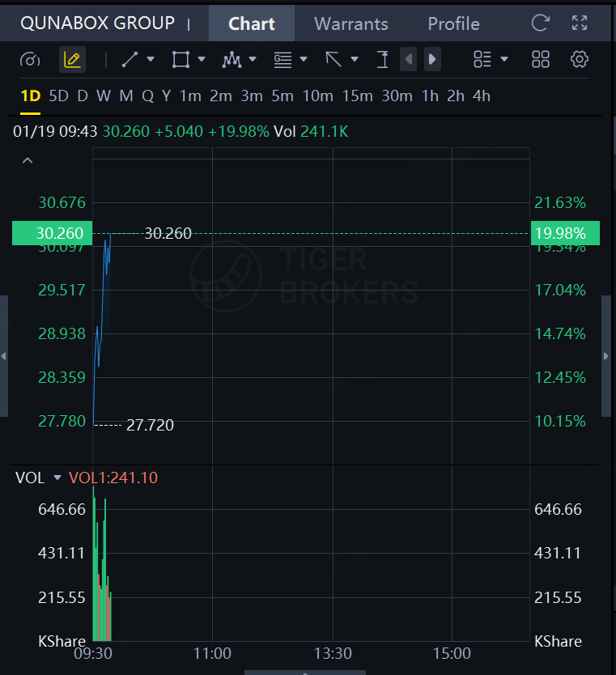Expand the rectangle shape tool options
The width and height of the screenshot is (616, 675).
tap(201, 59)
